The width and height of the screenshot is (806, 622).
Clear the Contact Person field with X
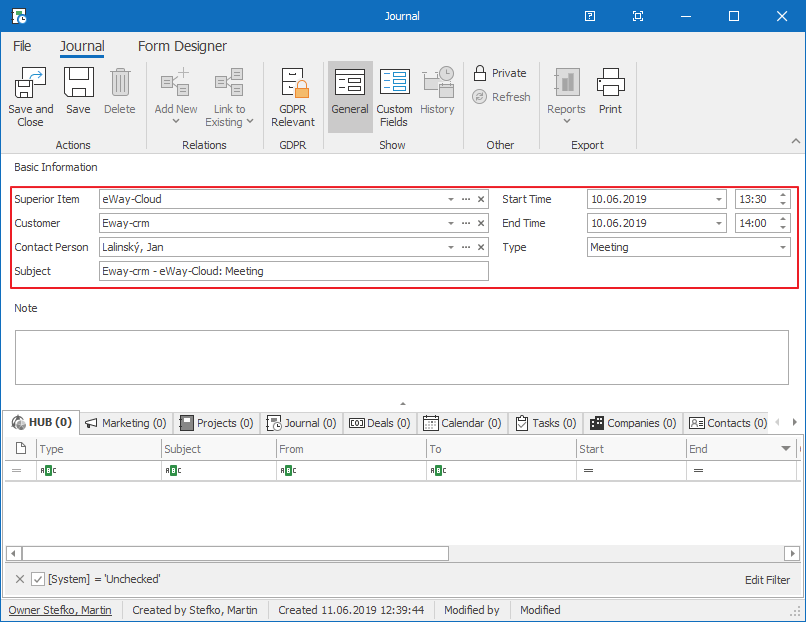pyautogui.click(x=481, y=247)
